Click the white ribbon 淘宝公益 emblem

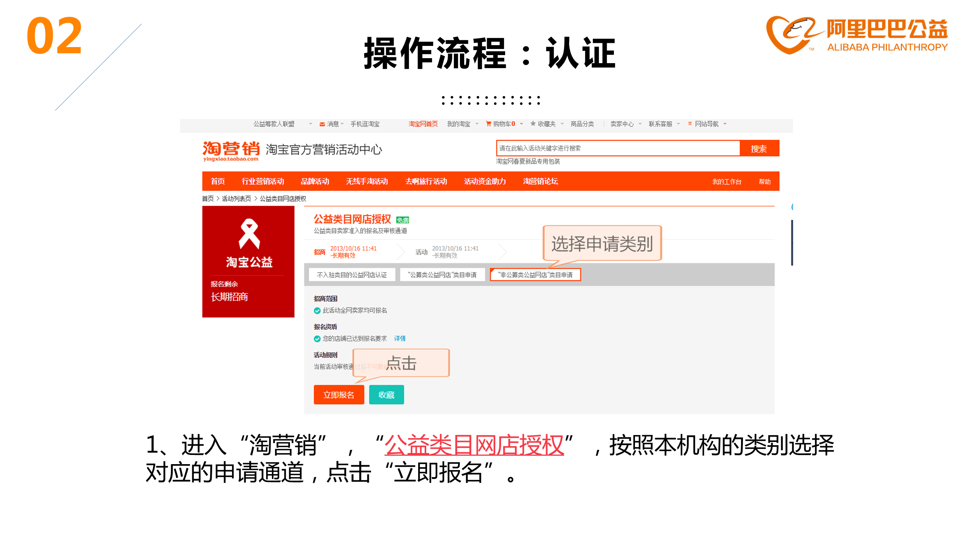coord(249,234)
